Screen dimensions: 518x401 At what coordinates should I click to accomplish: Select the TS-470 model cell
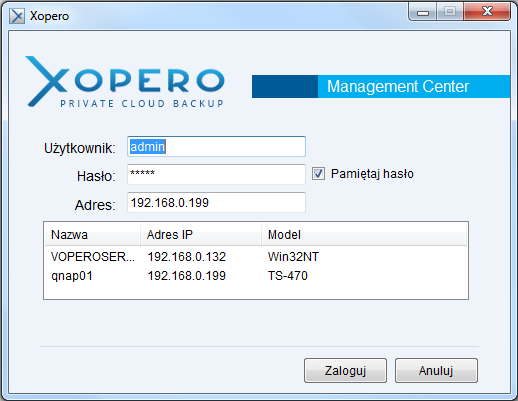(288, 276)
